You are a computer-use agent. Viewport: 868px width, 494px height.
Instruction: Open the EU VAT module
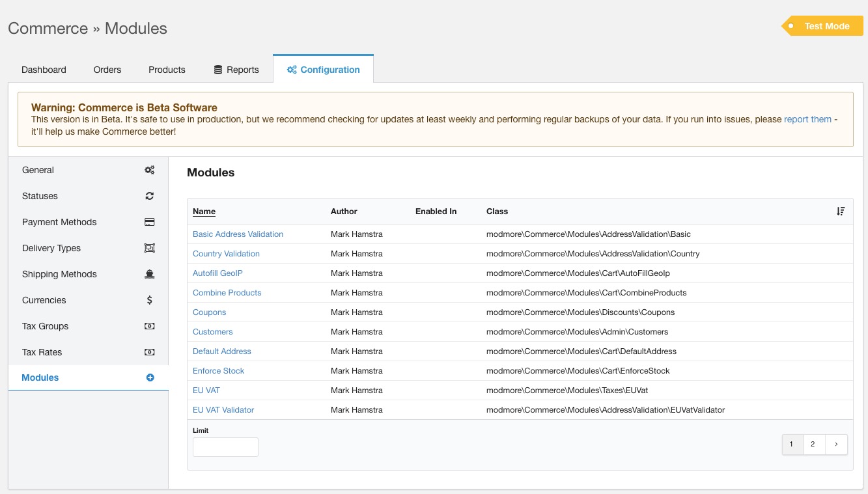206,391
